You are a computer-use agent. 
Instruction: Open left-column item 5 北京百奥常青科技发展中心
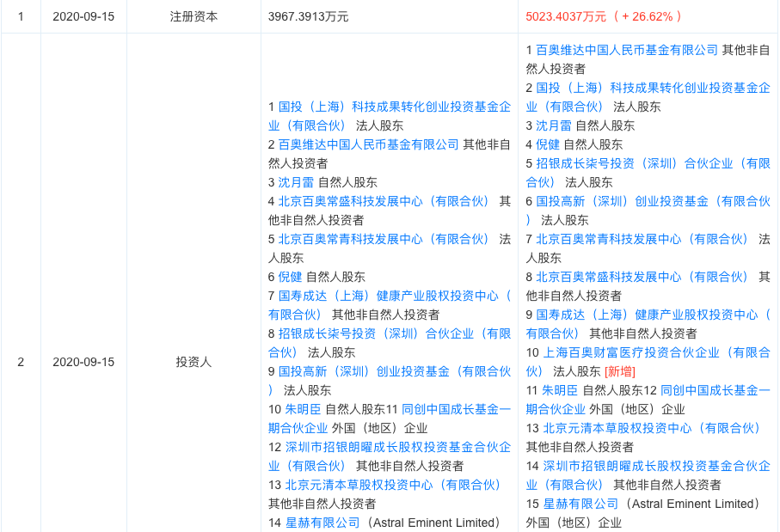(x=383, y=239)
